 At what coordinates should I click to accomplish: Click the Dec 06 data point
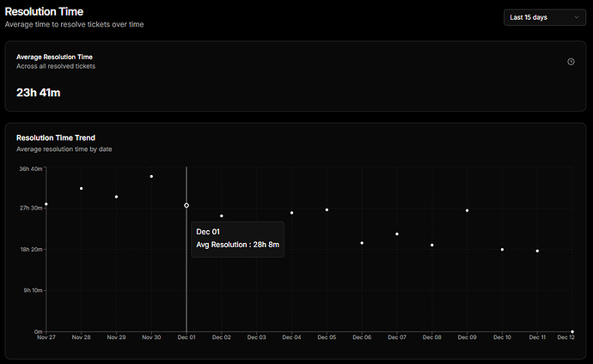tap(362, 243)
